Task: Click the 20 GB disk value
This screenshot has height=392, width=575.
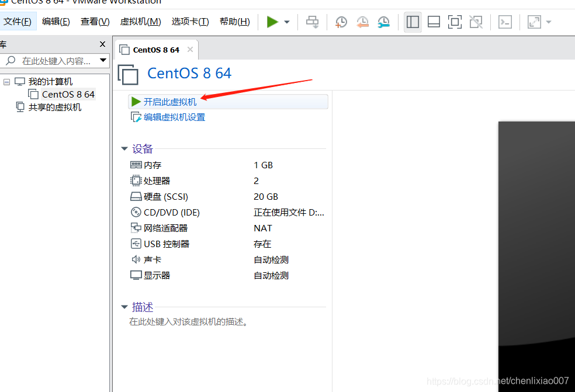Action: (266, 196)
